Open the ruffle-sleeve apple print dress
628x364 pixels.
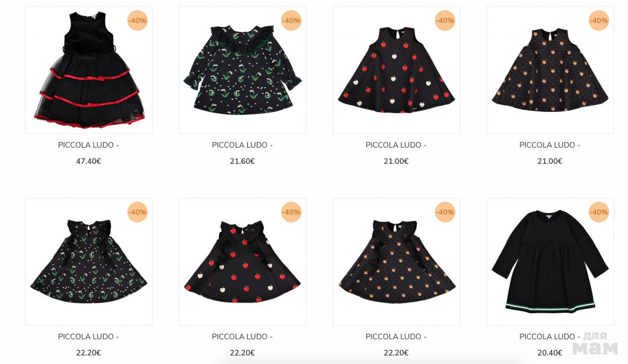coord(242,261)
